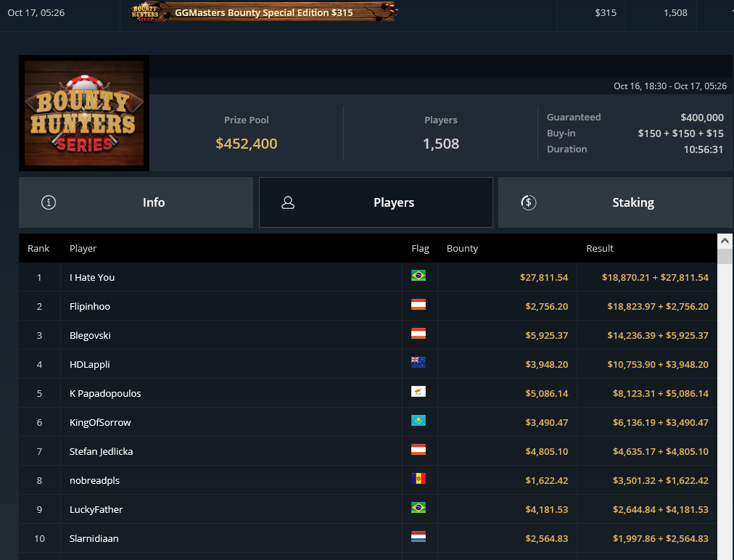
Task: Click bounty value $5,925.37 in Bounty column
Action: (x=547, y=335)
